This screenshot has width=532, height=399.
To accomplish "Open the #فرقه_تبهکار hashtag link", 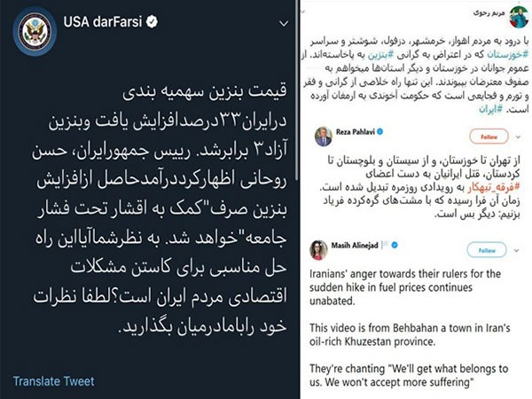I will (495, 187).
